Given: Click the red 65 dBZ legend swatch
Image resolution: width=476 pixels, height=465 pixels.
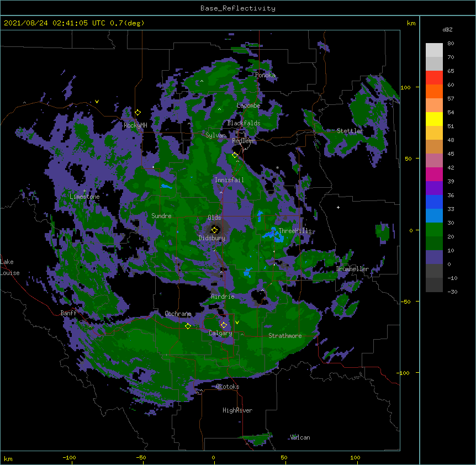Looking at the screenshot, I should pyautogui.click(x=434, y=78).
